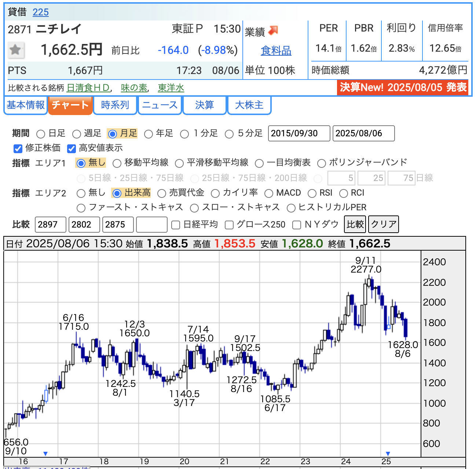Viewport: 476px width, 469px height.
Task: Click the blue triangle marker near 2025
Action: (x=388, y=454)
